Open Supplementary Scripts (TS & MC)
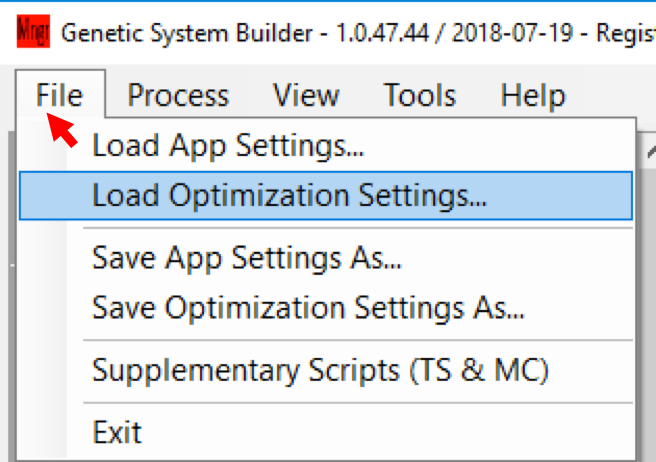Viewport: 656px width, 462px height. [320, 370]
